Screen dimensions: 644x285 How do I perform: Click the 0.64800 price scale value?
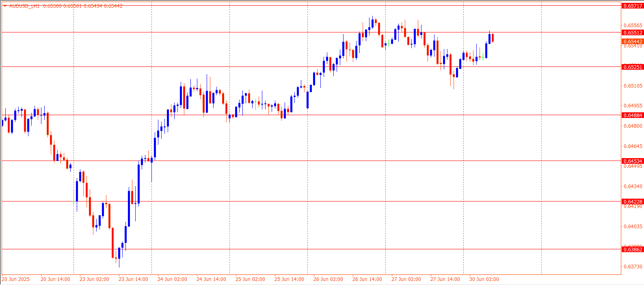click(x=633, y=126)
